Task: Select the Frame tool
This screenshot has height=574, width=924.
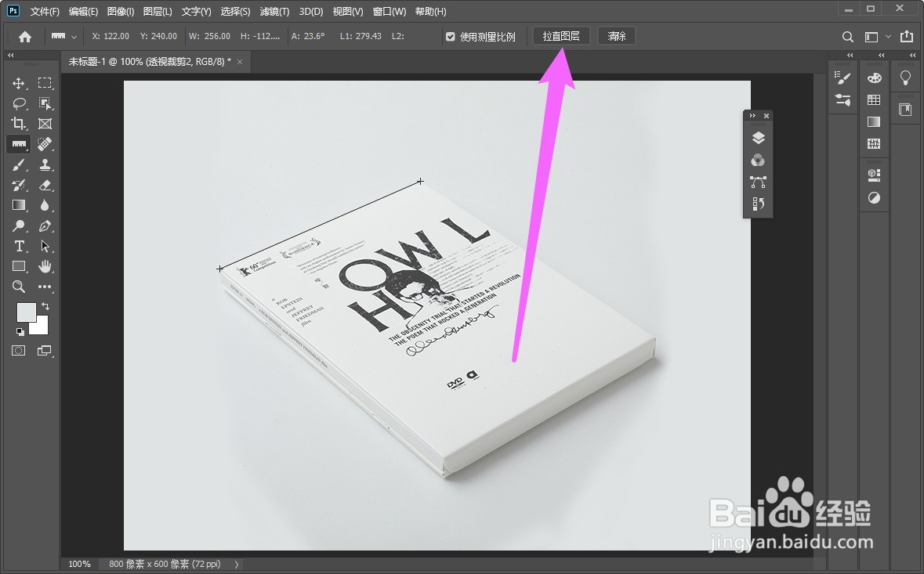Action: pyautogui.click(x=45, y=124)
